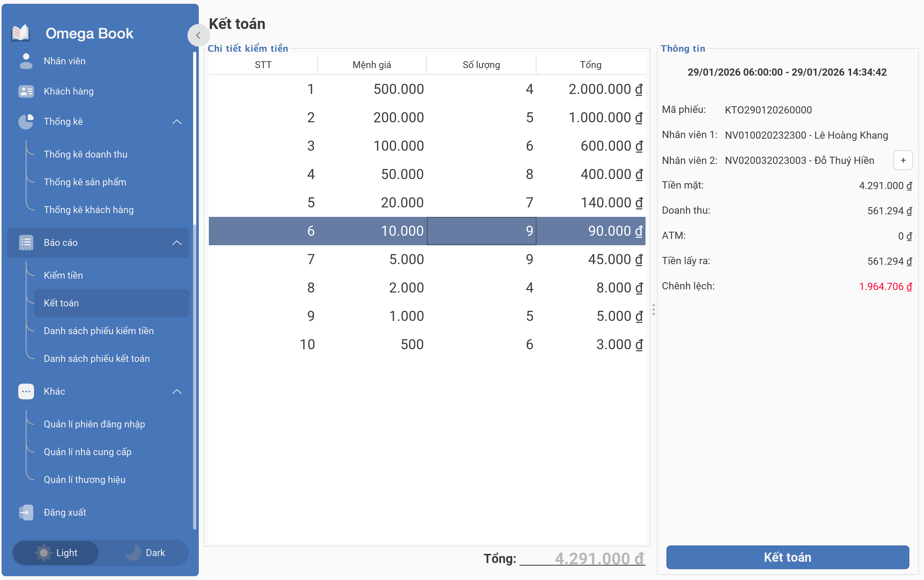924x580 pixels.
Task: Click the Omega Book logo icon
Action: [21, 33]
